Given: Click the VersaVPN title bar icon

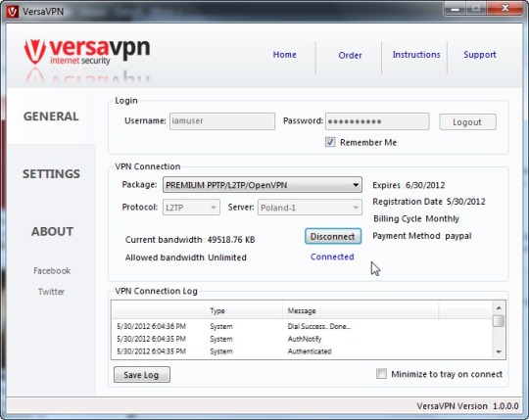Looking at the screenshot, I should [x=13, y=12].
